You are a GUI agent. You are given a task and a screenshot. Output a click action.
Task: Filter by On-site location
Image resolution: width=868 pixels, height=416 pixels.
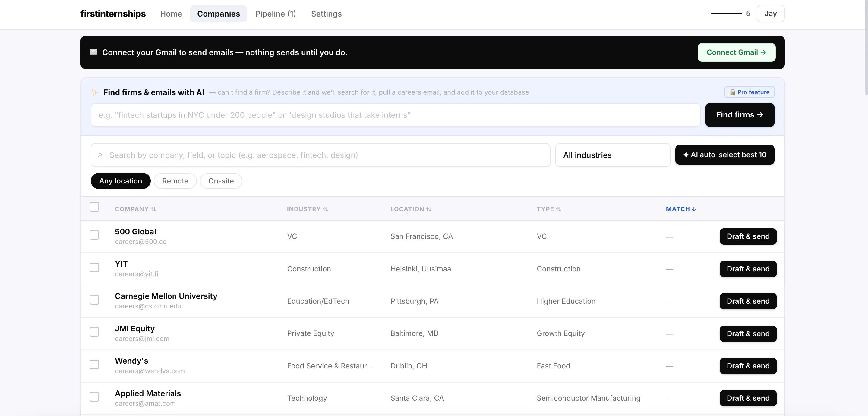pos(221,181)
